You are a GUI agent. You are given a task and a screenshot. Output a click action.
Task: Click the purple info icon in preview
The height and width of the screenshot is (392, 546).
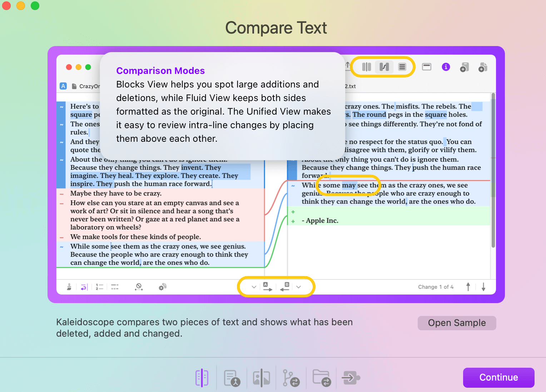446,67
